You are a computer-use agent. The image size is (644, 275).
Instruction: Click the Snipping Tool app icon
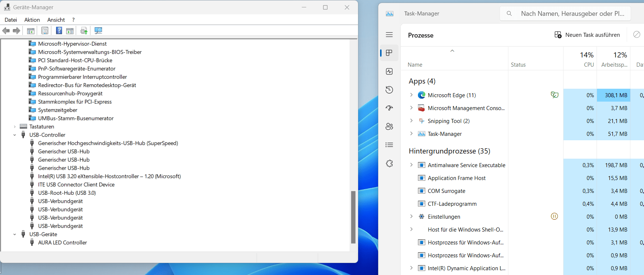422,121
